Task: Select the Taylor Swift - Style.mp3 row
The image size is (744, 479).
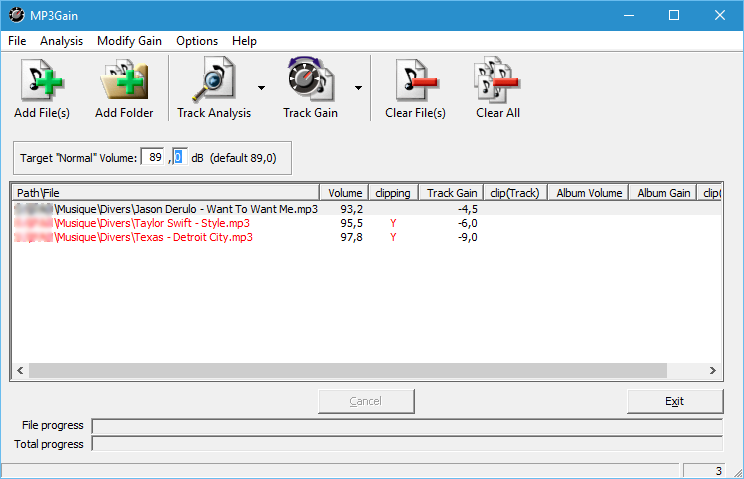Action: (366, 223)
